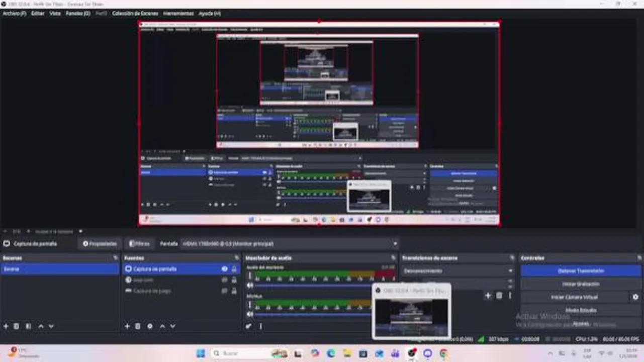Viewport: 644px width, 362px height.
Task: Open Google Chrome from the taskbar
Action: coord(444,353)
